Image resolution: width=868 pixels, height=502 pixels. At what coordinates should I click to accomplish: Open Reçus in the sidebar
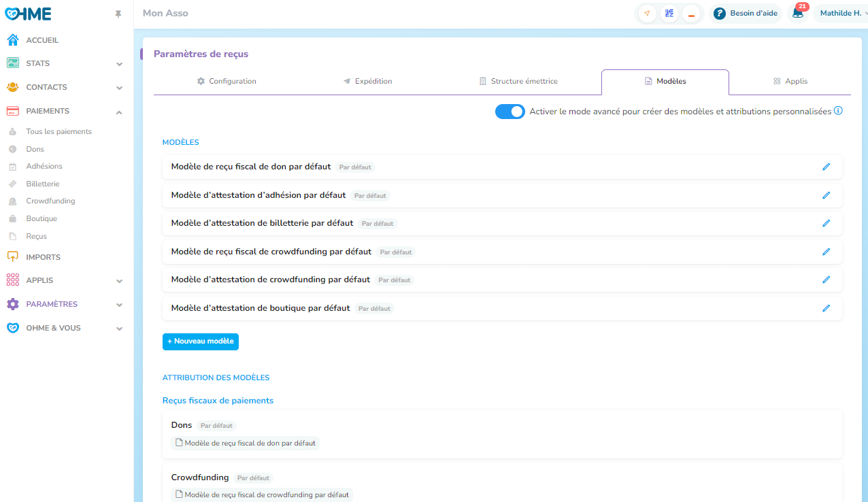[36, 236]
